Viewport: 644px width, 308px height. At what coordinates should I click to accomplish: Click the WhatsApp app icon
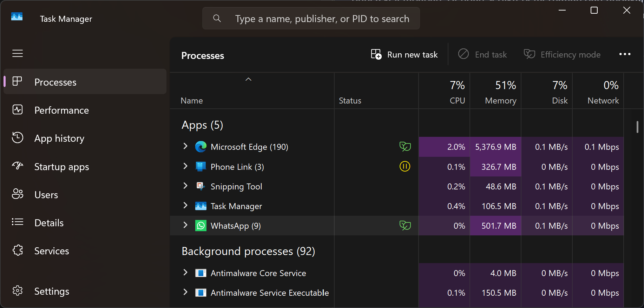[201, 226]
